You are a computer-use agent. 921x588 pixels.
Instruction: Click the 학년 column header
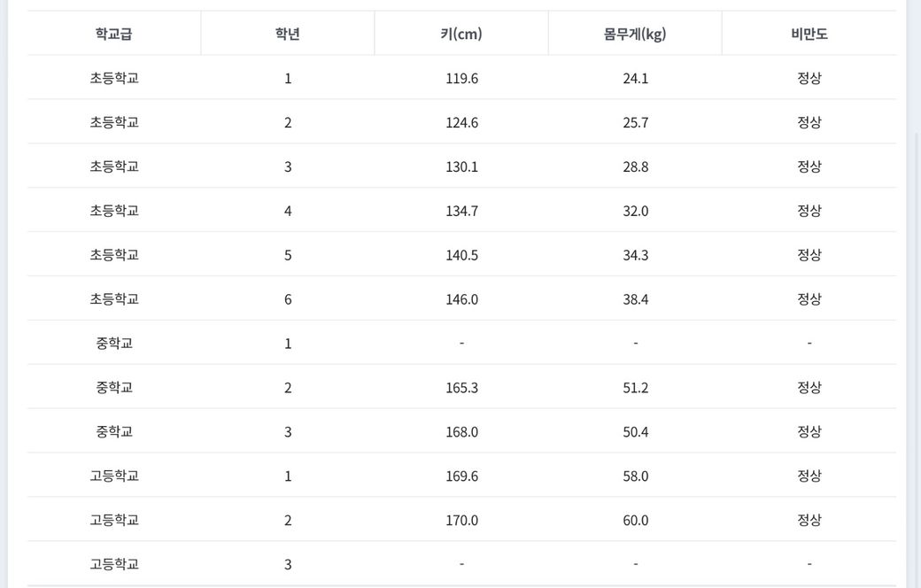pos(288,34)
